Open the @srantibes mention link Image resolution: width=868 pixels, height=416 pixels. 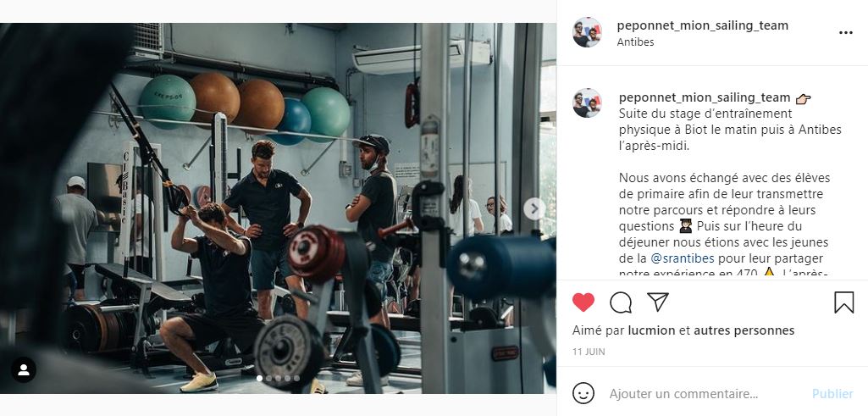[683, 258]
